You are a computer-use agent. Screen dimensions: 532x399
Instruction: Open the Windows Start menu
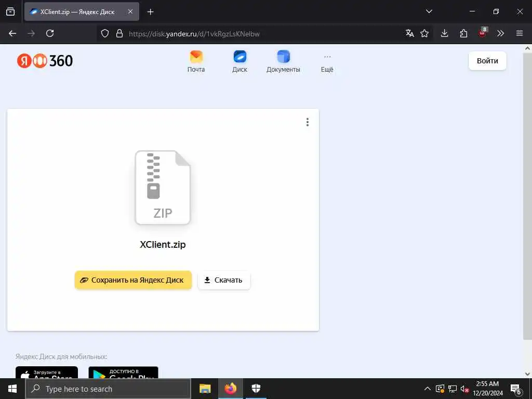[12, 389]
